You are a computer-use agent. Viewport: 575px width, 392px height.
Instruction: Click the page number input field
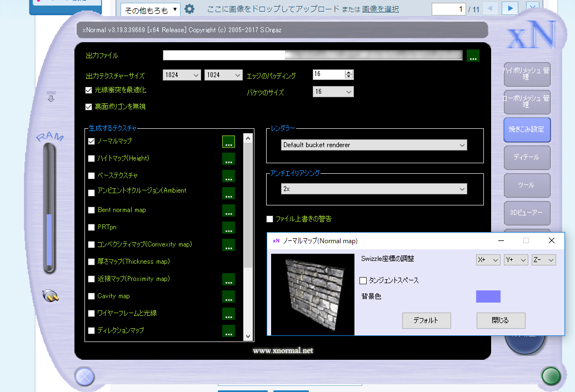[x=448, y=9]
